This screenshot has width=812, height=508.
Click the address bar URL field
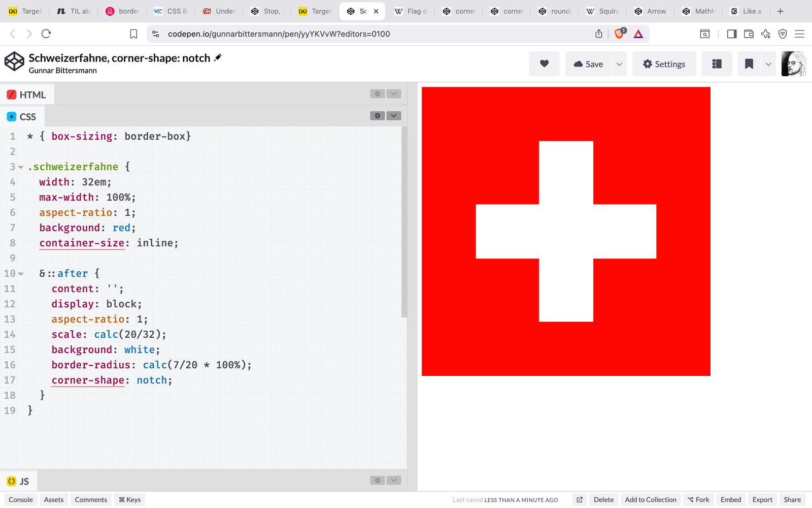coord(373,34)
